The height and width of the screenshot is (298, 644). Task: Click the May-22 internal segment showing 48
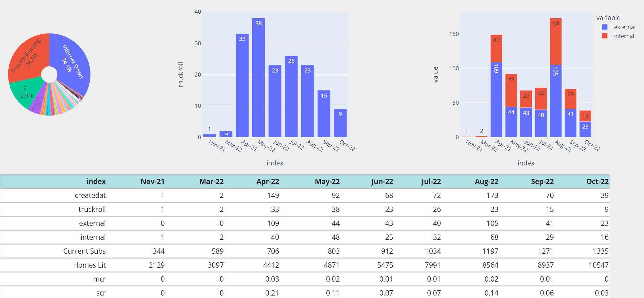pyautogui.click(x=511, y=90)
